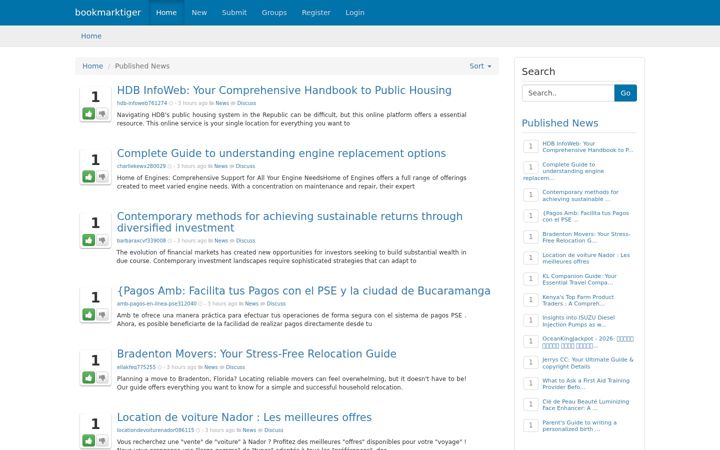The image size is (720, 450).
Task: Open the Sort dropdown
Action: click(x=480, y=66)
